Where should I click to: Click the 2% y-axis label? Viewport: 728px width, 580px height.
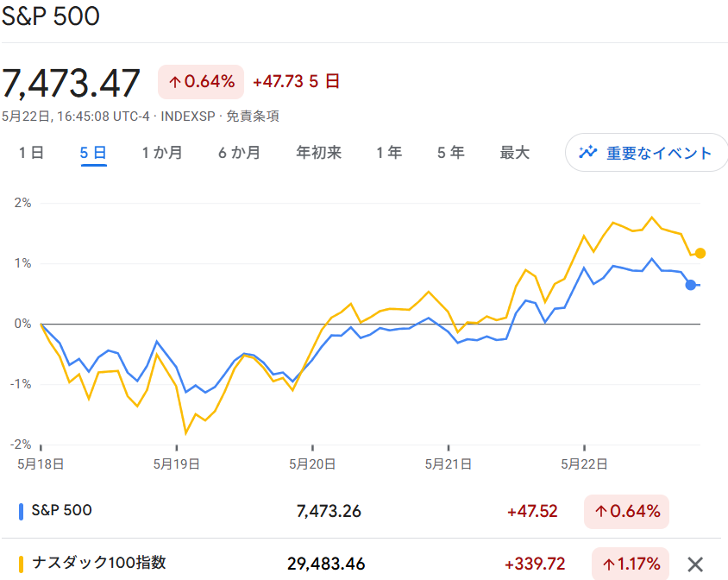click(22, 203)
